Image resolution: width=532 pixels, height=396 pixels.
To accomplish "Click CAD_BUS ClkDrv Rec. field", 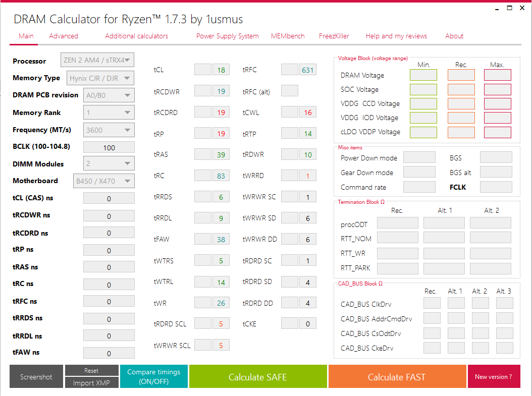I will (432, 303).
